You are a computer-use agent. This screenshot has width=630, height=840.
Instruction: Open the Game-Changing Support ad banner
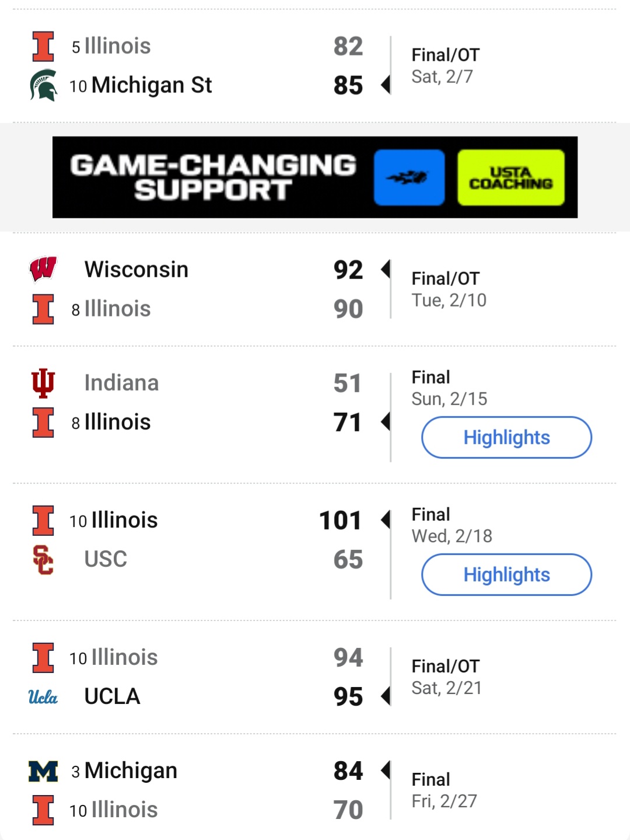(213, 177)
